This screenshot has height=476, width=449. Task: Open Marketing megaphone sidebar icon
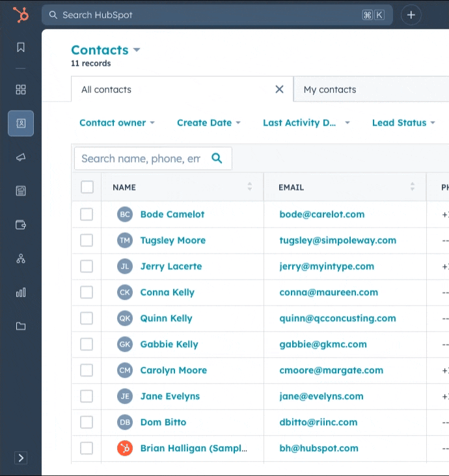pos(21,157)
